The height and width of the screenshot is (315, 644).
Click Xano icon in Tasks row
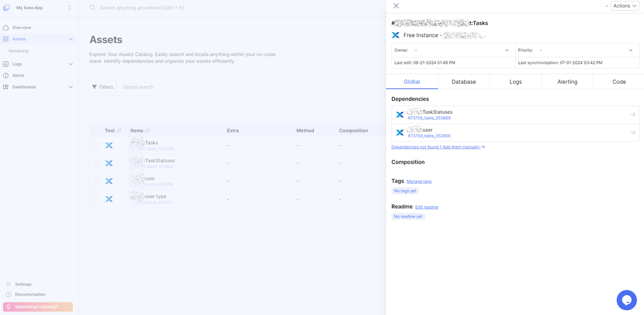coord(109,145)
